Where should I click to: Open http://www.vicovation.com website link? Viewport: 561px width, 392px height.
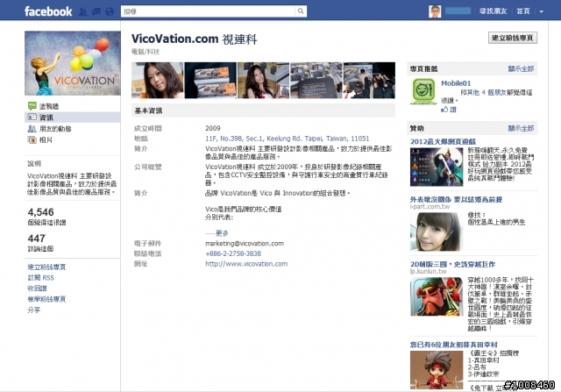(x=246, y=264)
